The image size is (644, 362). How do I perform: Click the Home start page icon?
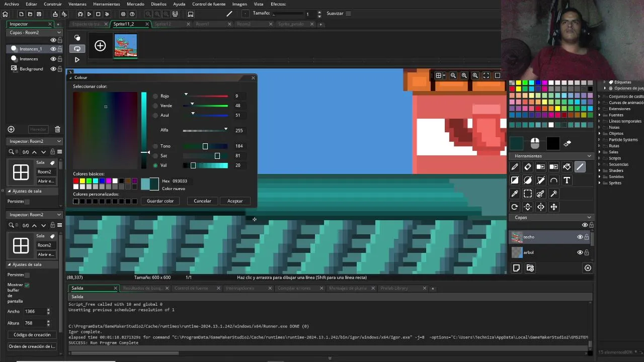click(5, 14)
